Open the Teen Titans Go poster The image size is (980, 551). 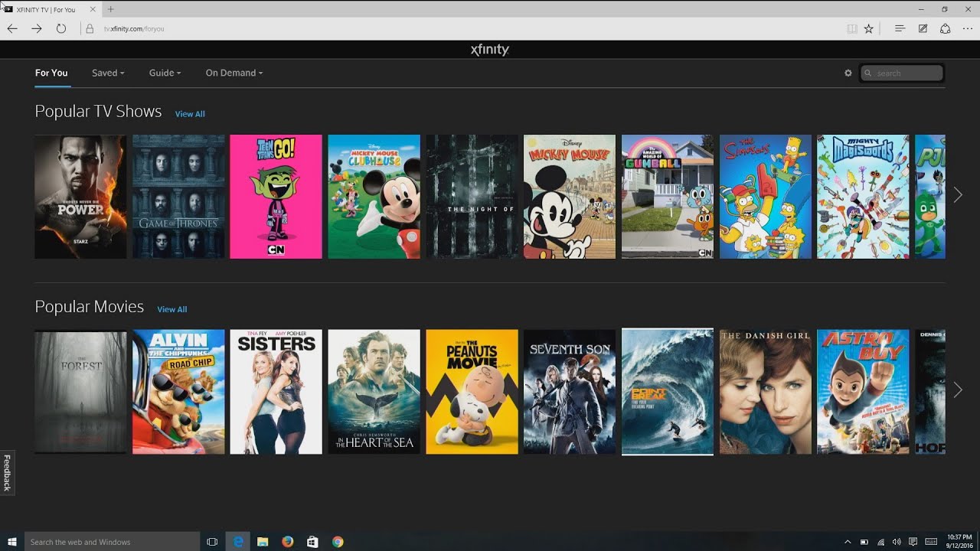276,197
